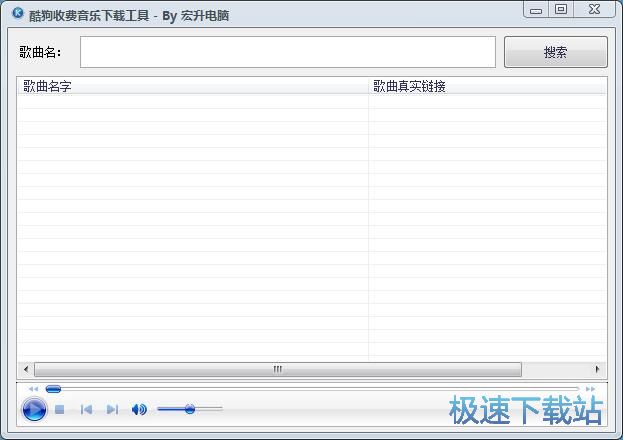Screen dimensions: 623x440
Task: Click the Stop playback square icon
Action: [x=60, y=409]
